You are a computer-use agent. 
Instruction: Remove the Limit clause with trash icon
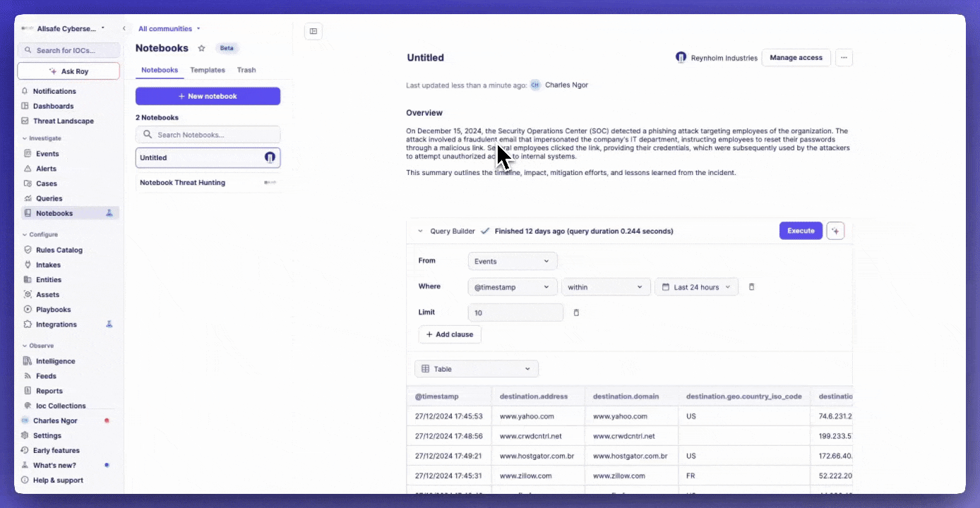(576, 313)
